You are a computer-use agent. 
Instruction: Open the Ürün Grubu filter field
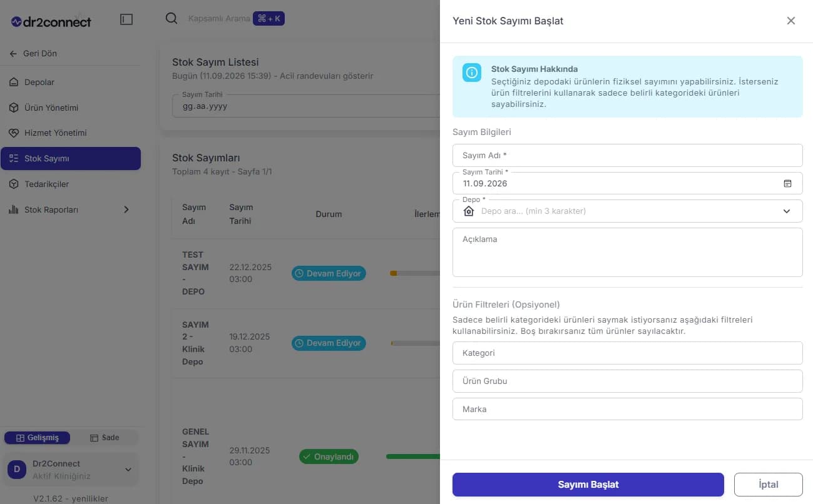click(627, 381)
